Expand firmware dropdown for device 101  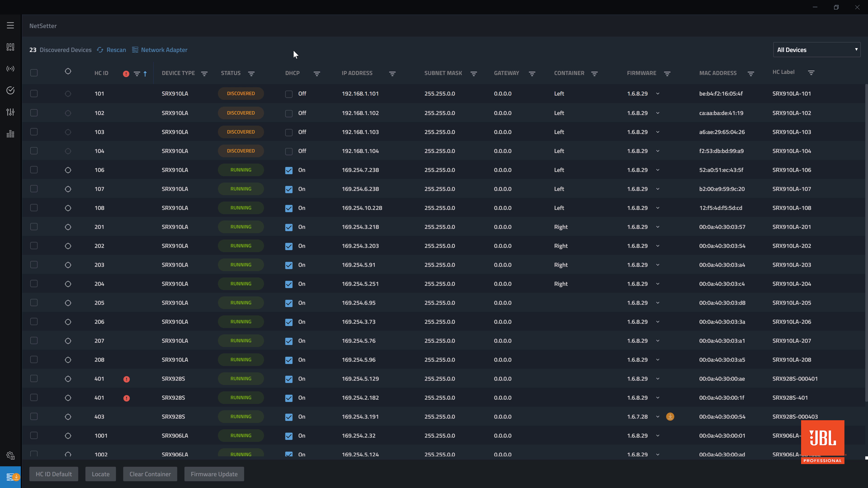[658, 94]
